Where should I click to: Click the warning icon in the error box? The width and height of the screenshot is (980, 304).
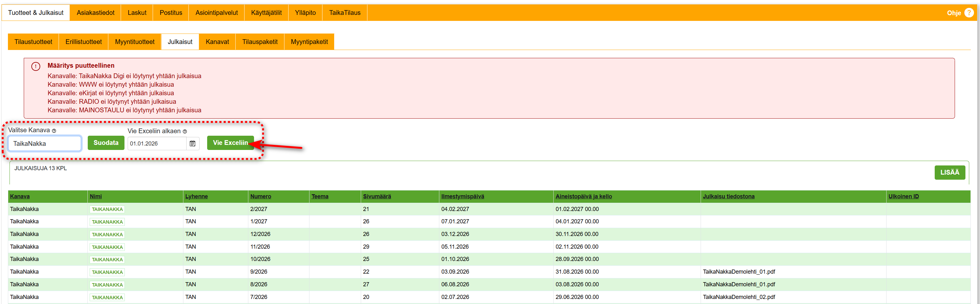pos(36,66)
